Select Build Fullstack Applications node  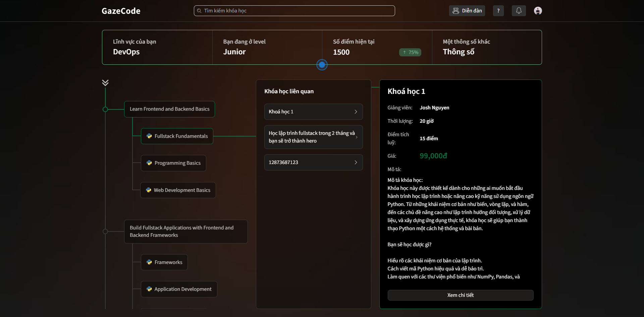tap(186, 231)
